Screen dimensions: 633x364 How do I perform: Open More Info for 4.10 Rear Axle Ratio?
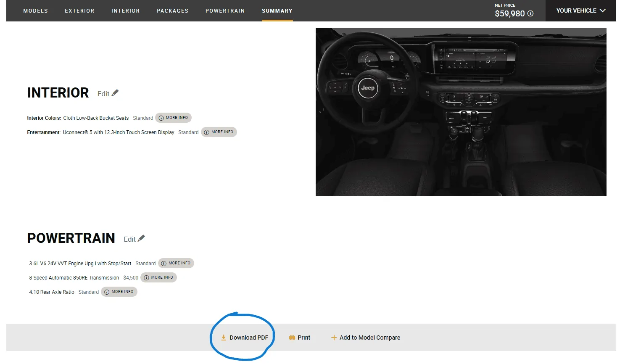(119, 292)
